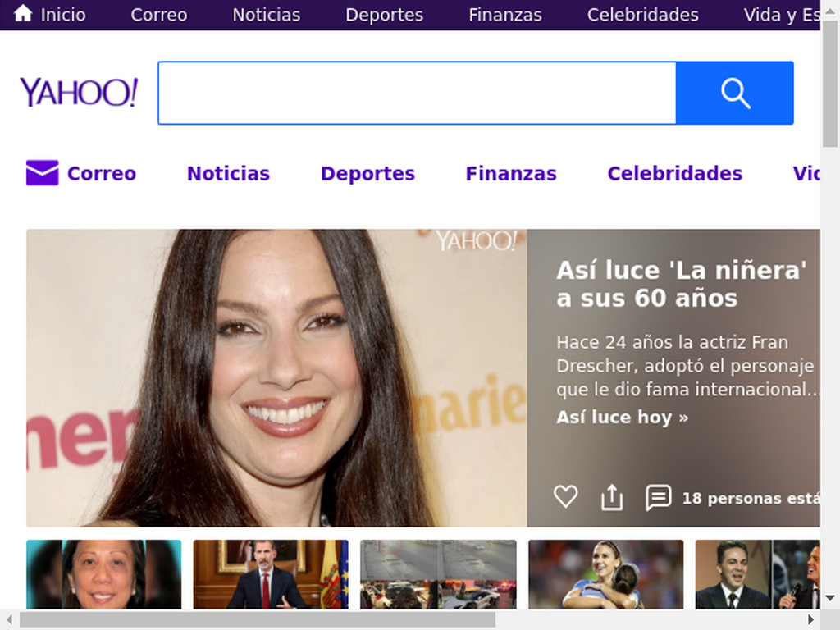Click the horizontal scrollbar thumb
Image resolution: width=840 pixels, height=630 pixels.
[258, 620]
